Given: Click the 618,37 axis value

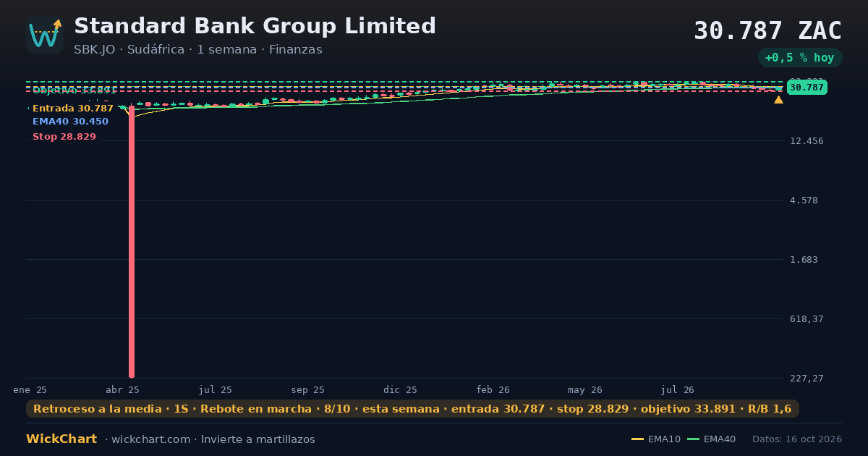Looking at the screenshot, I should click(806, 319).
